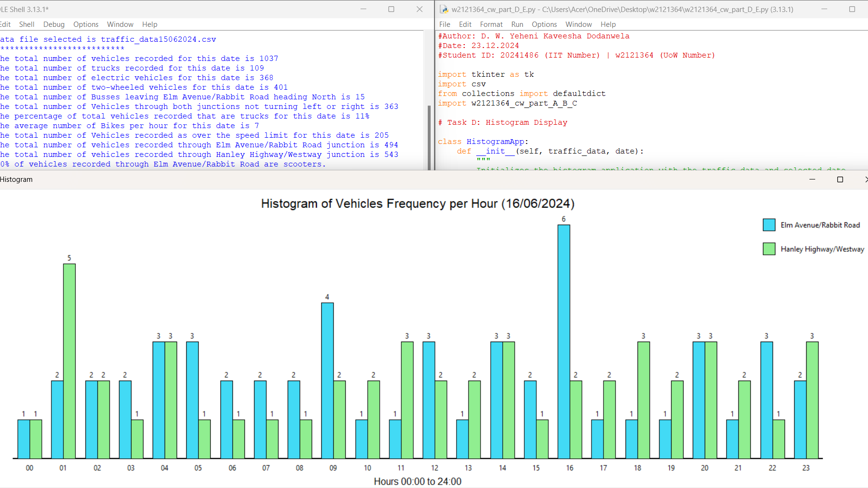
Task: Select the Hanley Highway/Westway legend swatch
Action: 768,249
